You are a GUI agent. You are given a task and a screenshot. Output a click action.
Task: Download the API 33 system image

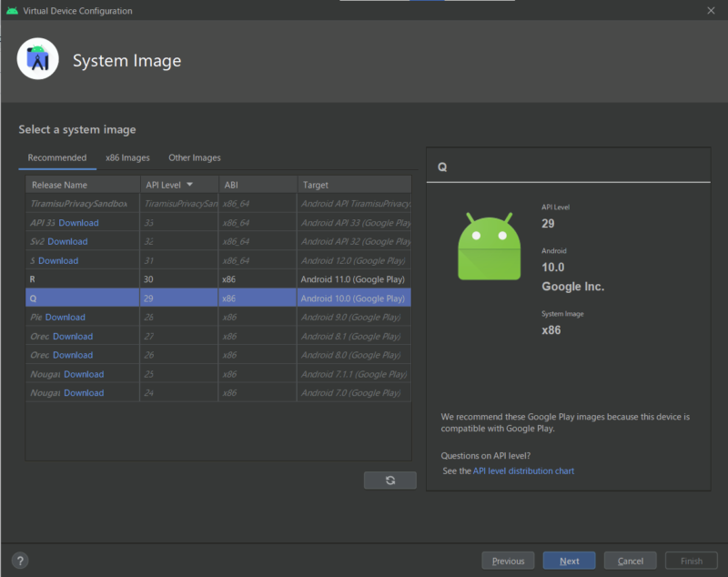(78, 223)
